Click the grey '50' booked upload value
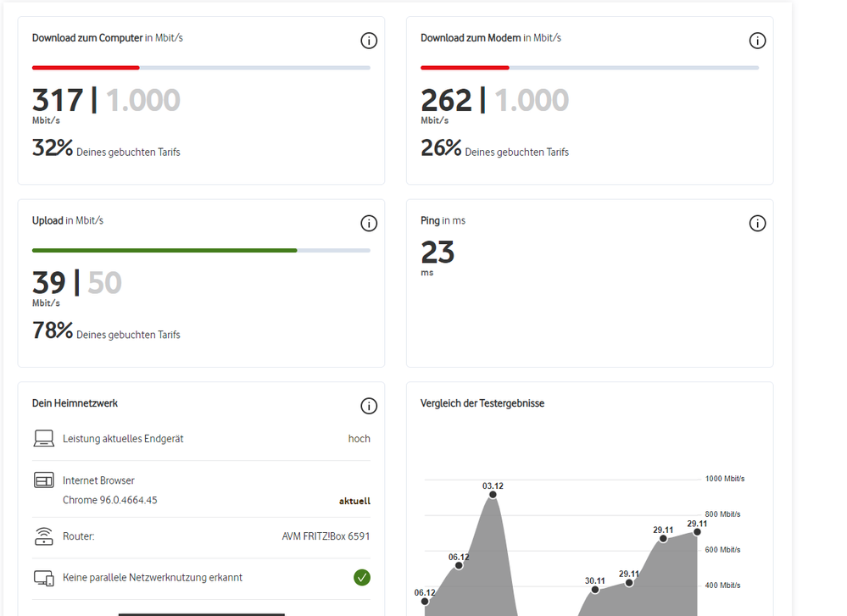Screen dimensions: 847x616 coord(105,283)
